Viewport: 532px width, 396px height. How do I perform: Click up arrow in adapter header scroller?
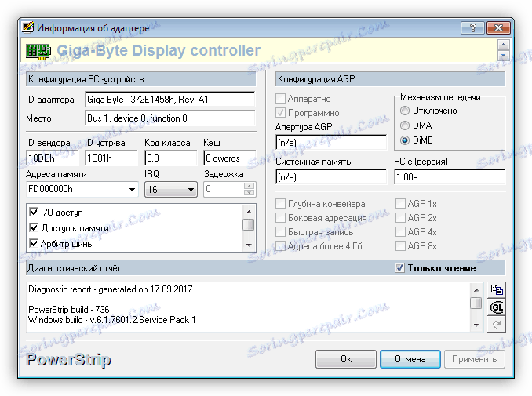(503, 45)
